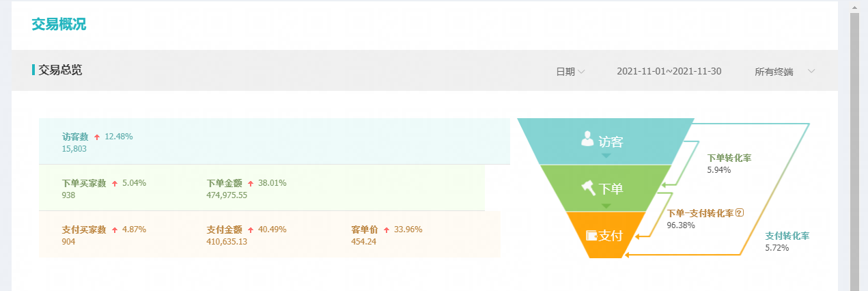Expand the 所有终端 terminal dropdown
The image size is (868, 291).
point(785,71)
